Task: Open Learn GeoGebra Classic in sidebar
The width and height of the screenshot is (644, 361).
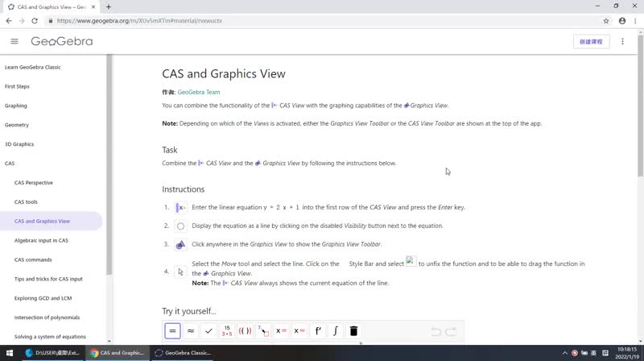Action: (x=33, y=67)
